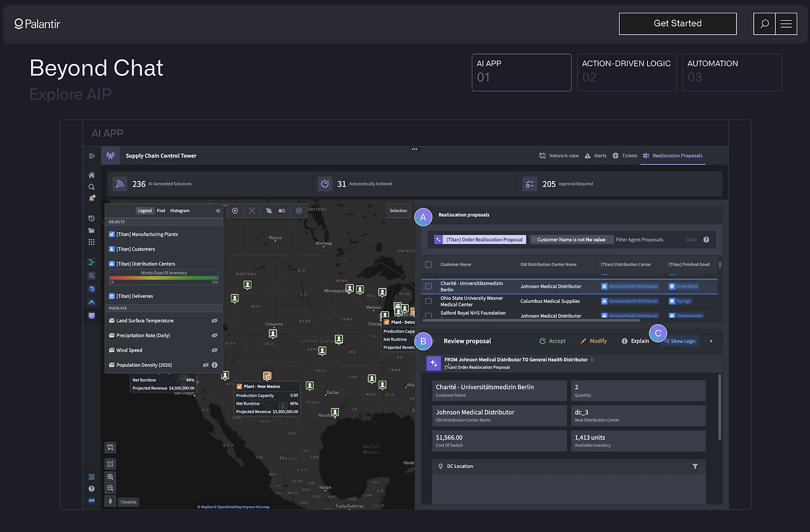Switch to AI APP 01 tab
The width and height of the screenshot is (810, 532).
pyautogui.click(x=521, y=72)
